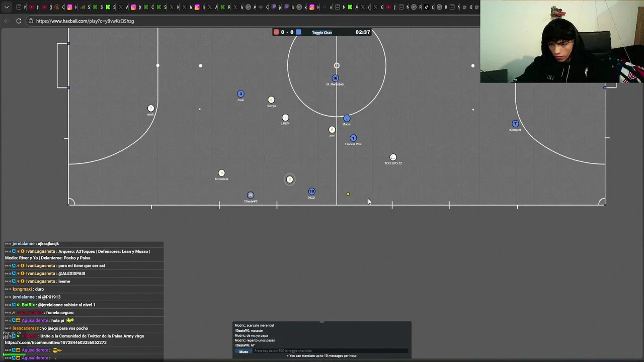Click the x.com communities link in chat
This screenshot has width=644, height=362.
tap(56, 342)
